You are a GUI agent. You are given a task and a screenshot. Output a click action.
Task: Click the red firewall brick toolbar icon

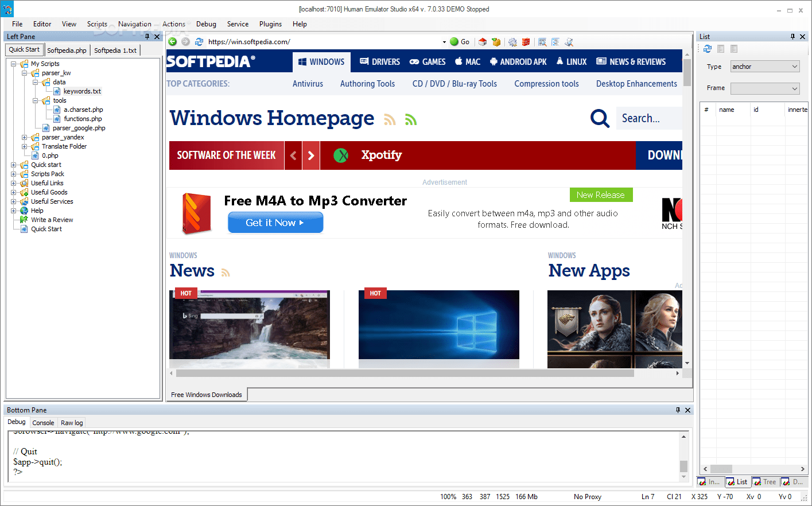526,42
